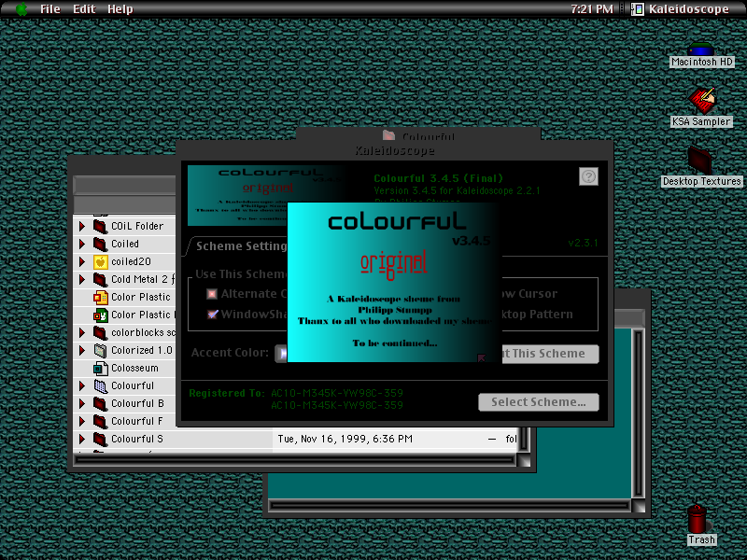
Task: Open the Kaleidoscope application menu
Action: point(680,9)
